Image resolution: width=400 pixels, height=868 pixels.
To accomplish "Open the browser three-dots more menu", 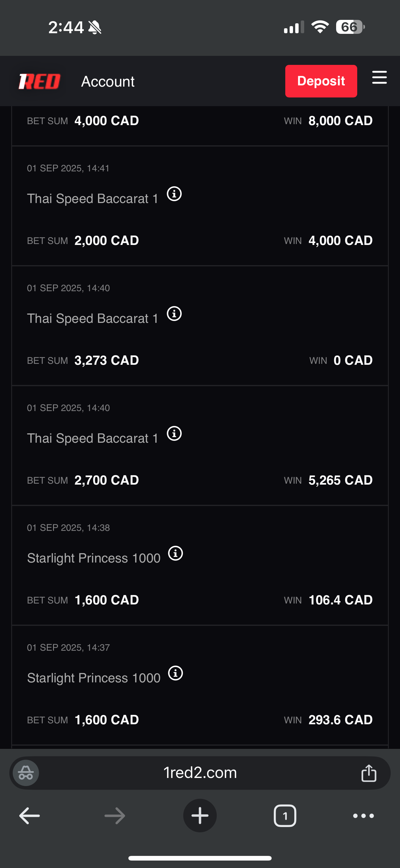I will tap(363, 816).
